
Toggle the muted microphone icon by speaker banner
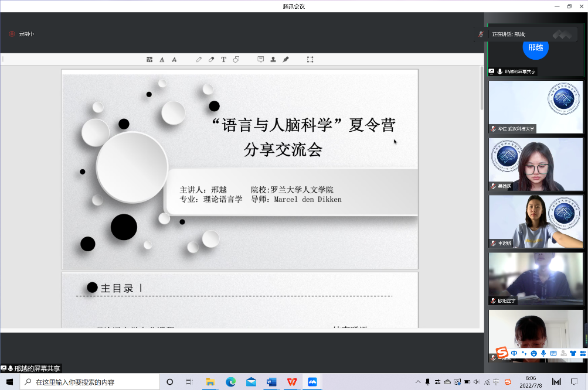481,35
